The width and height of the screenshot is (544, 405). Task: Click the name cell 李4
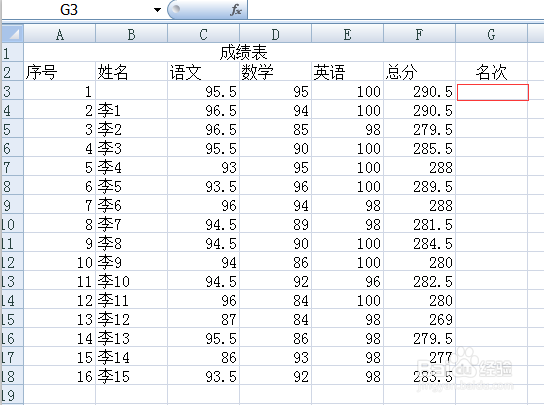(131, 167)
